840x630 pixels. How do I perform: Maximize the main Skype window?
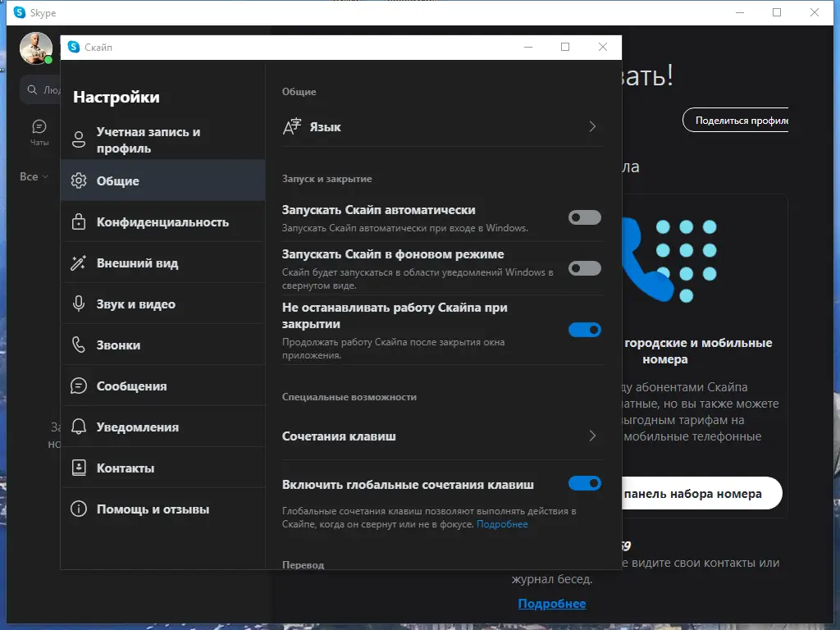[777, 12]
